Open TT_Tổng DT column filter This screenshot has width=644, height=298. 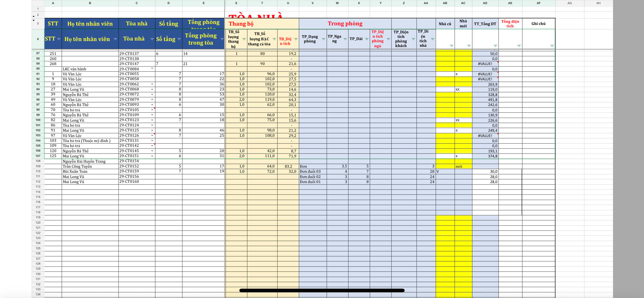click(x=495, y=46)
